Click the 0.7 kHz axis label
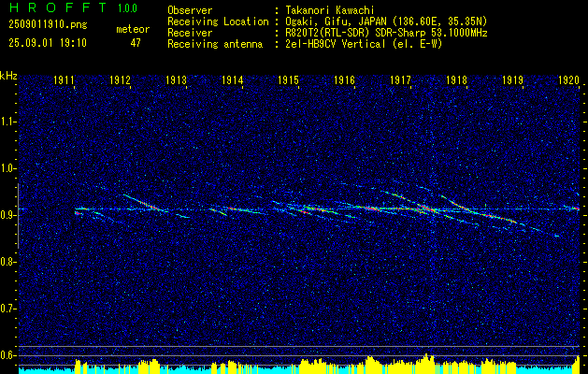 (7, 309)
